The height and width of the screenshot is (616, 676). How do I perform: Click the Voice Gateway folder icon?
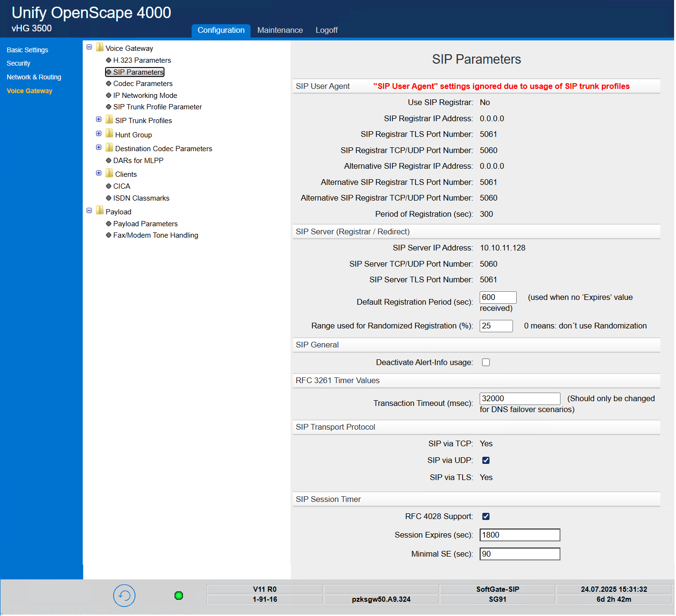click(x=100, y=48)
